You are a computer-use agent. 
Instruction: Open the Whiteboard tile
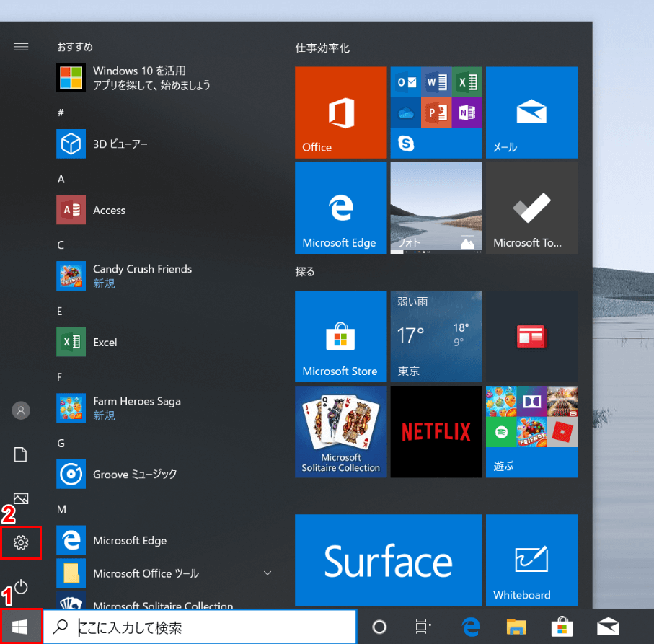click(x=531, y=560)
